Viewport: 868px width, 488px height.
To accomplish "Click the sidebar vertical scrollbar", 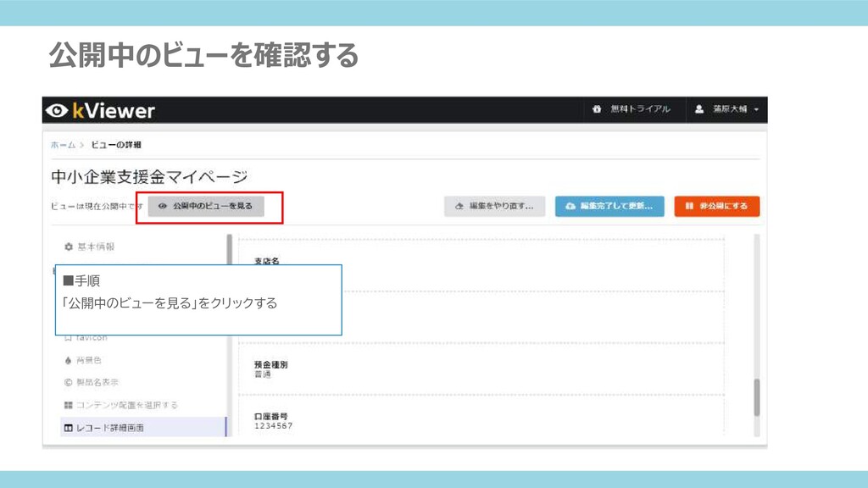I will [x=229, y=335].
